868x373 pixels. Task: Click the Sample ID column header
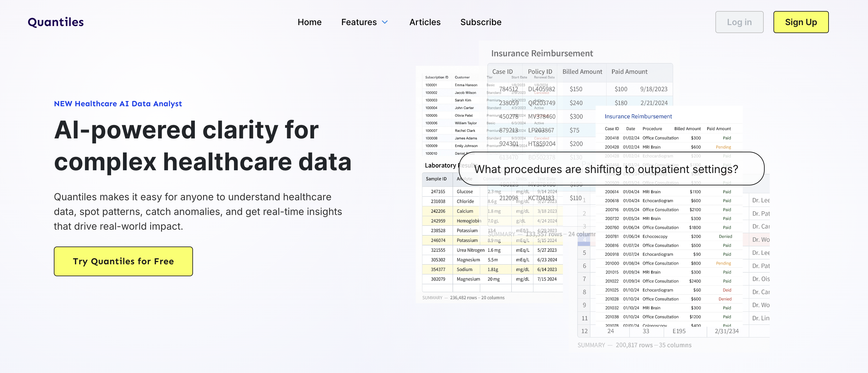436,179
